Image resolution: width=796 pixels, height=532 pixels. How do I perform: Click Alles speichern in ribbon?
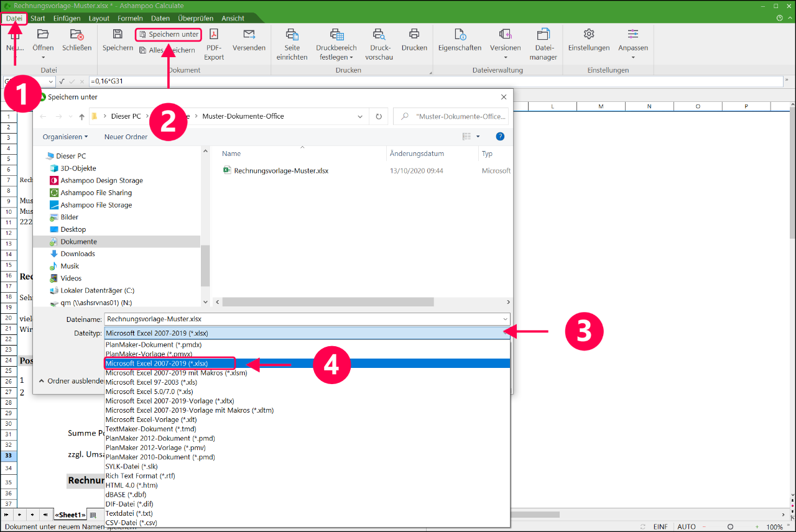coord(167,50)
